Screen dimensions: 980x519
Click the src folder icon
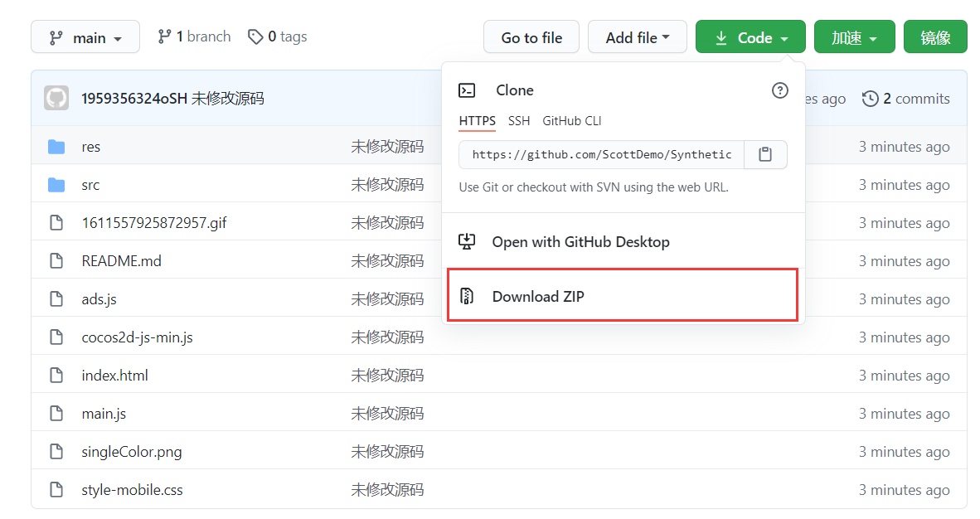(56, 185)
